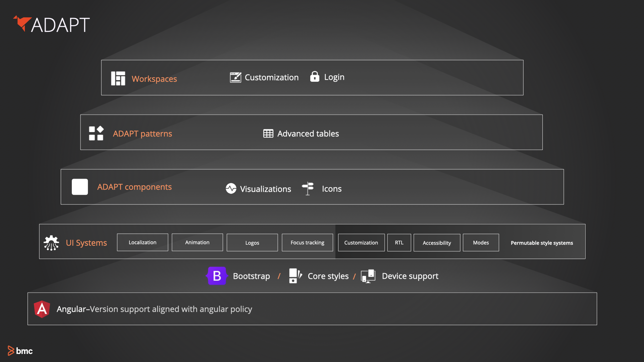644x362 pixels.
Task: Click the UI Systems gear icon
Action: coord(51,243)
